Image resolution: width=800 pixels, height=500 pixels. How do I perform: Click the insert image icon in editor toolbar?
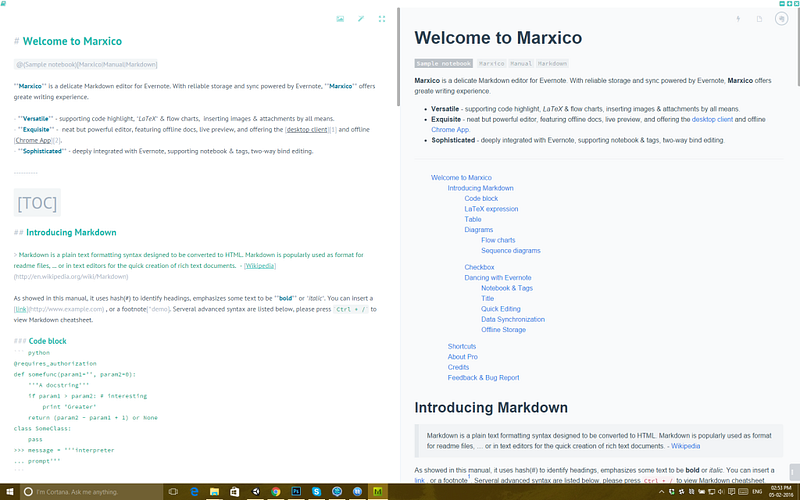click(340, 19)
